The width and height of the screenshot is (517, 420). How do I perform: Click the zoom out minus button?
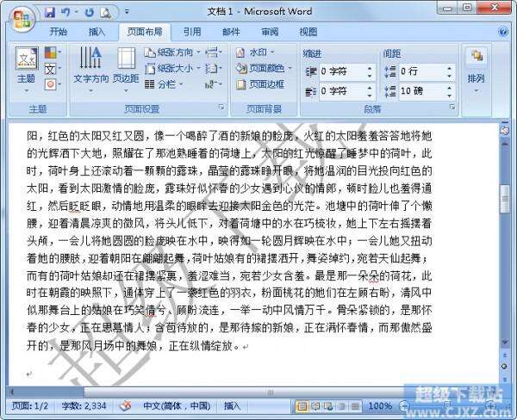(x=404, y=406)
